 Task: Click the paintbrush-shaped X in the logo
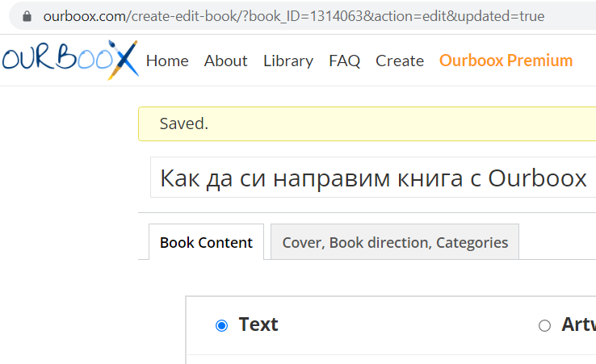point(124,60)
